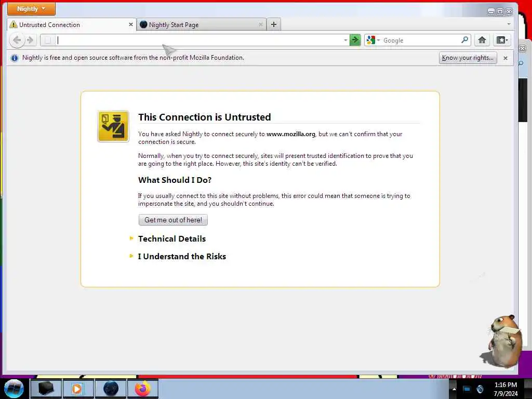Go back with the back arrow button
532x399 pixels.
pos(17,41)
